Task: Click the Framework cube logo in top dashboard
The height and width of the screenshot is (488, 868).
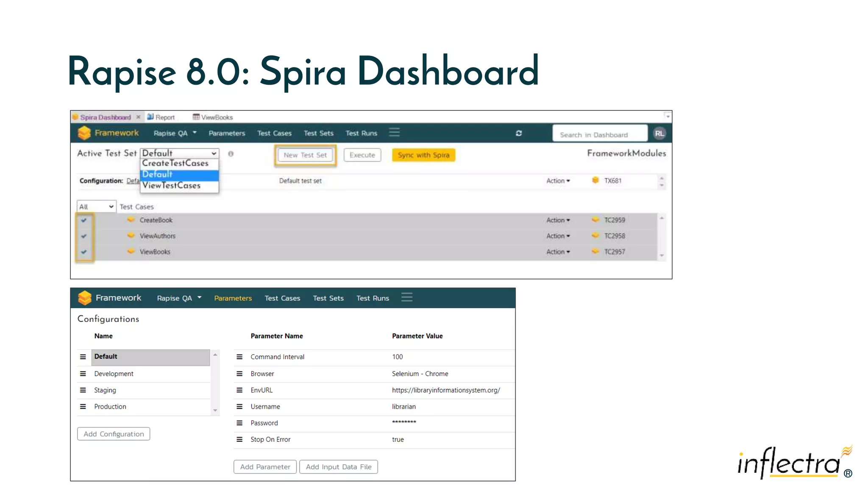Action: 84,133
